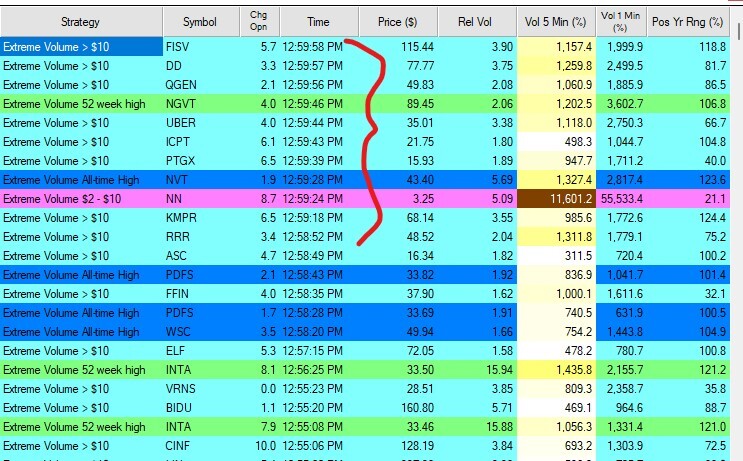The height and width of the screenshot is (461, 743).
Task: Click the Price ($) column header
Action: [x=398, y=22]
